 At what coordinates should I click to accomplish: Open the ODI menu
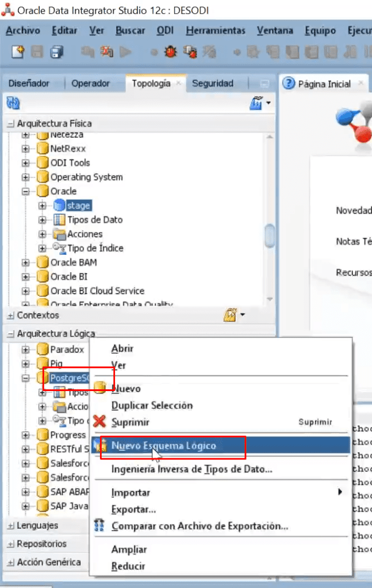pos(165,30)
